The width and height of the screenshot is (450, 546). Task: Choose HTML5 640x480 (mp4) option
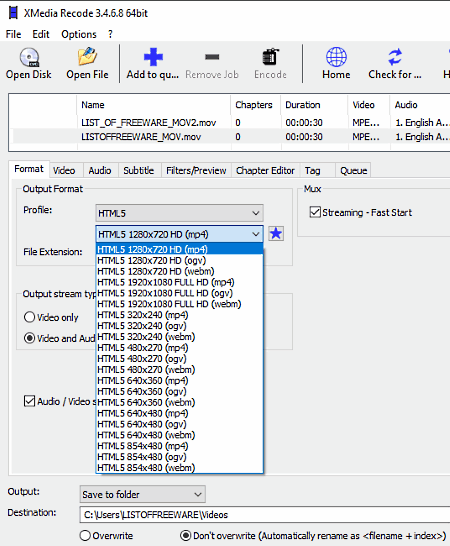179,413
